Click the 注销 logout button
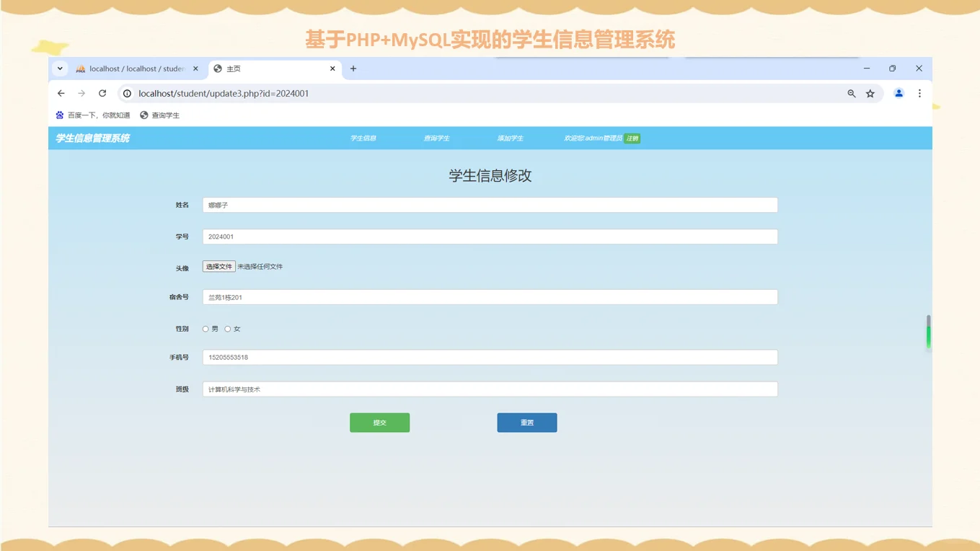 (x=631, y=138)
